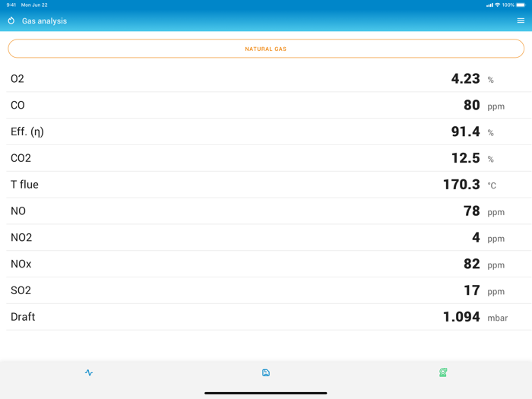Select the Gas analysis title
The height and width of the screenshot is (399, 532).
[44, 21]
